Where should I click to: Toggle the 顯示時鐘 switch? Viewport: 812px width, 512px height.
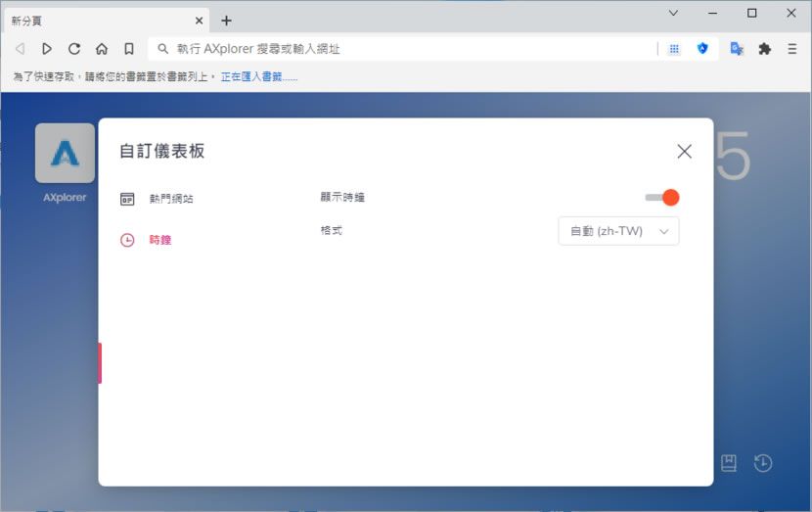pos(662,198)
